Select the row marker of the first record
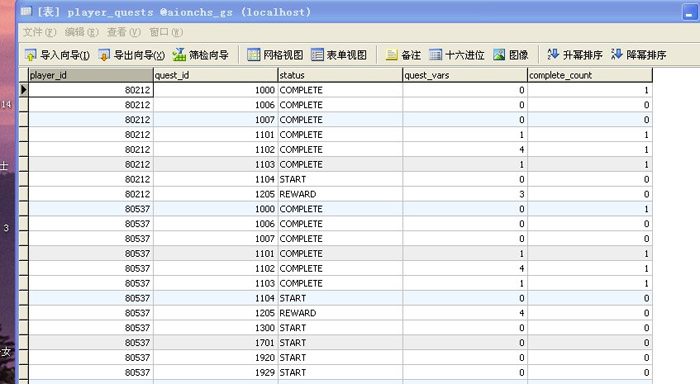 [24, 90]
